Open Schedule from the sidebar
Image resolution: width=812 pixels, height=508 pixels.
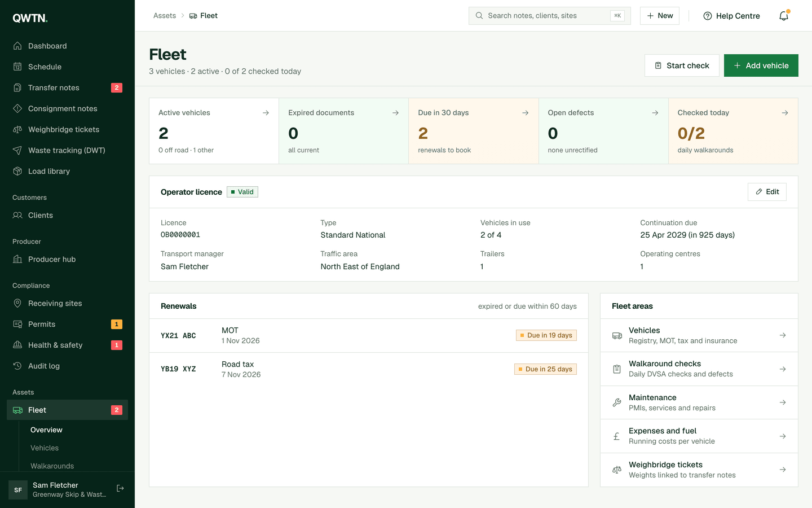67,67
